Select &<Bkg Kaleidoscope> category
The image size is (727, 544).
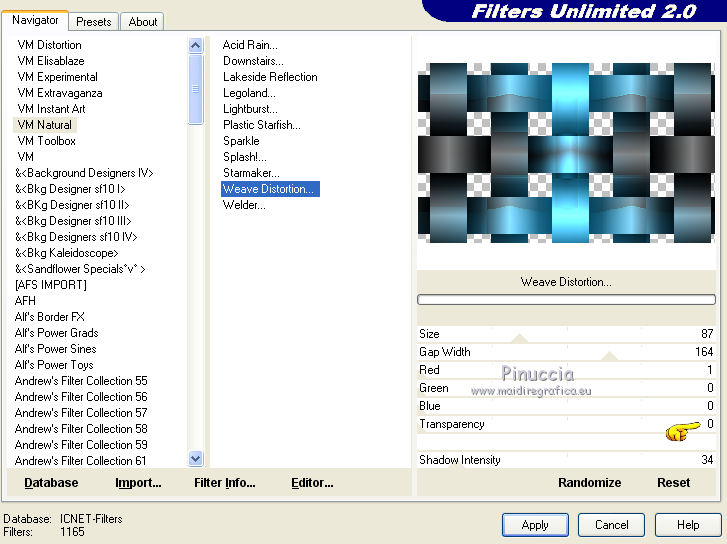[66, 253]
